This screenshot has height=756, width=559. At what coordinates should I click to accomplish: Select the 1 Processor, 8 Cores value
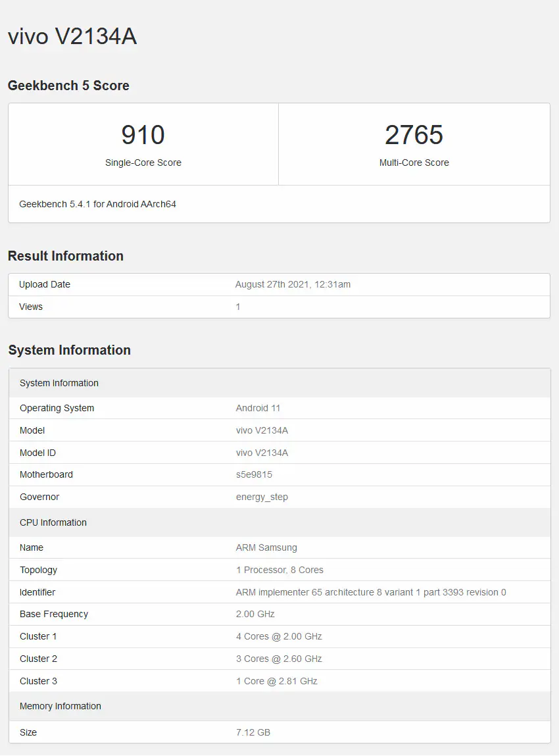pyautogui.click(x=279, y=570)
